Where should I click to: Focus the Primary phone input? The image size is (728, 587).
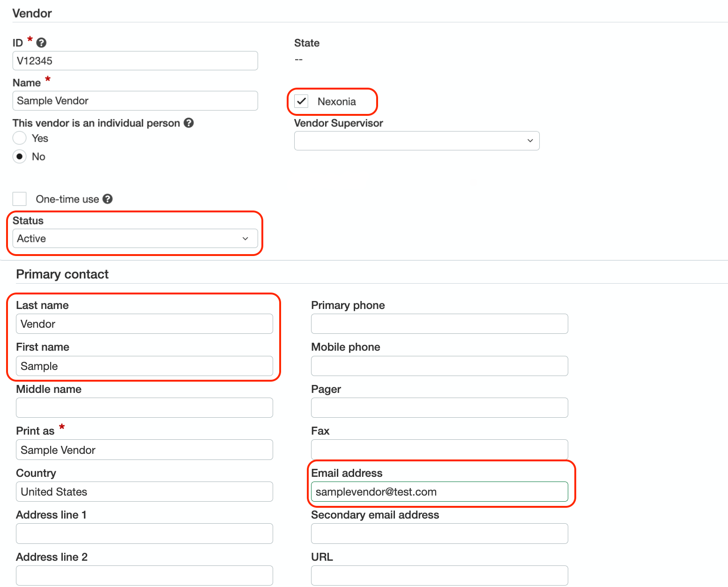[439, 324]
